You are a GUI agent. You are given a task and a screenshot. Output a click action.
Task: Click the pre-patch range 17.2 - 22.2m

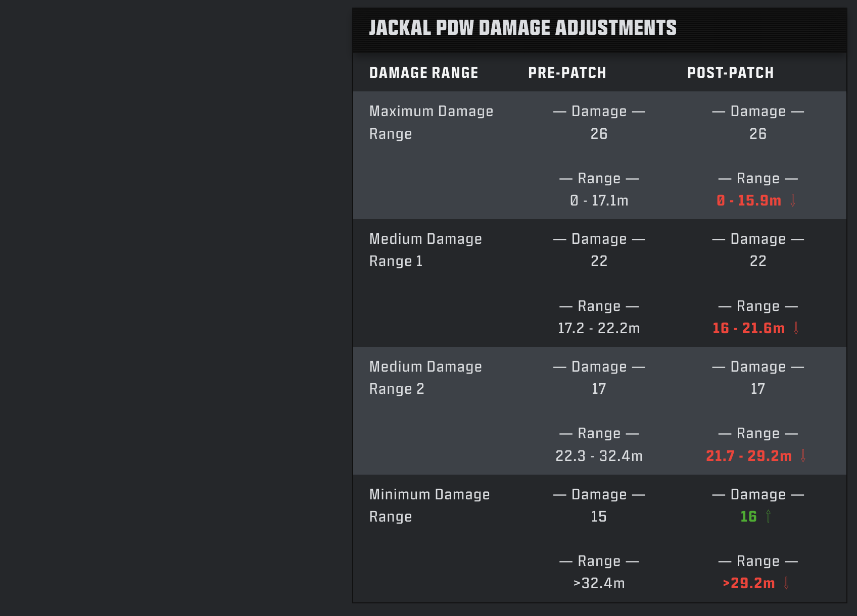599,328
